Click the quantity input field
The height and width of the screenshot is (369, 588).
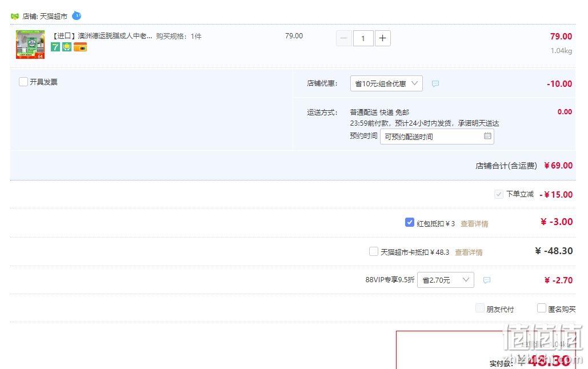coord(363,38)
